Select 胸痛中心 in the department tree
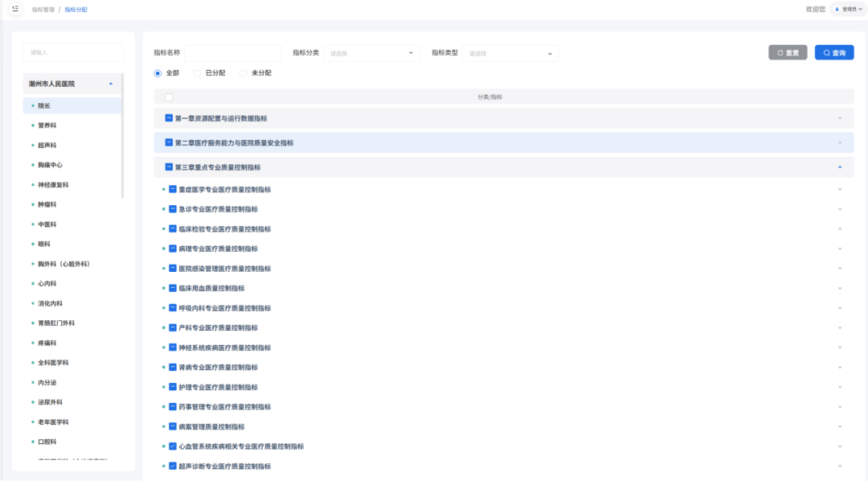 pos(50,165)
